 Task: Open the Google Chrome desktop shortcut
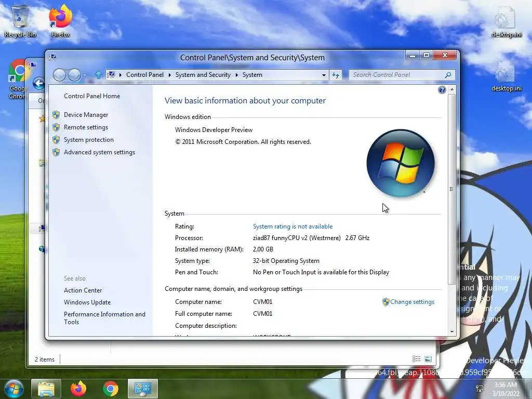tap(16, 79)
